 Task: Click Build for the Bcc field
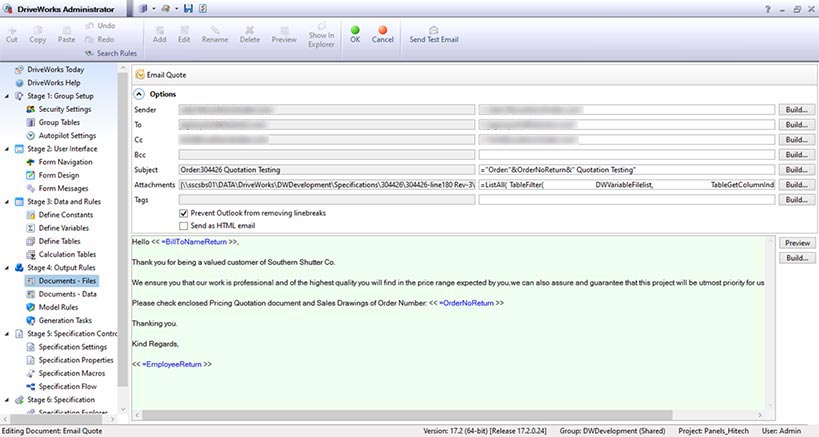click(x=797, y=155)
